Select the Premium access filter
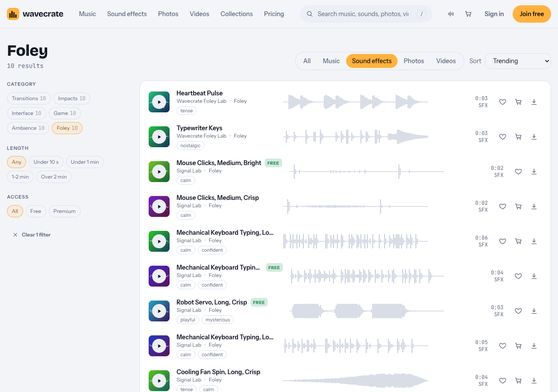This screenshot has height=392, width=558. point(65,211)
